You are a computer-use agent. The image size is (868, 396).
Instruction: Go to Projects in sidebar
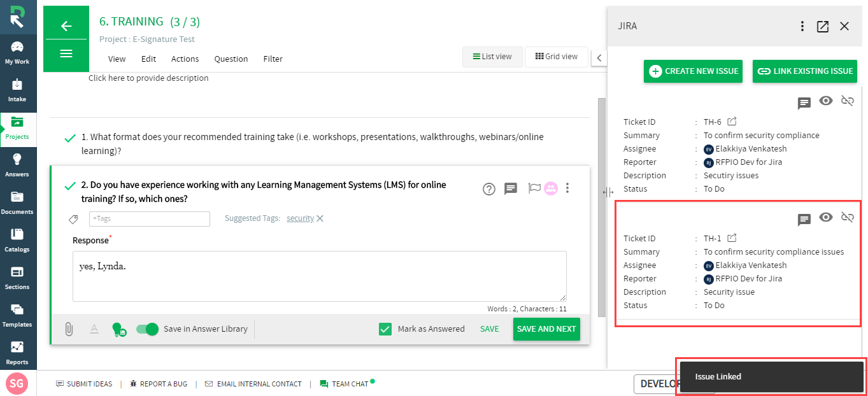pos(17,128)
